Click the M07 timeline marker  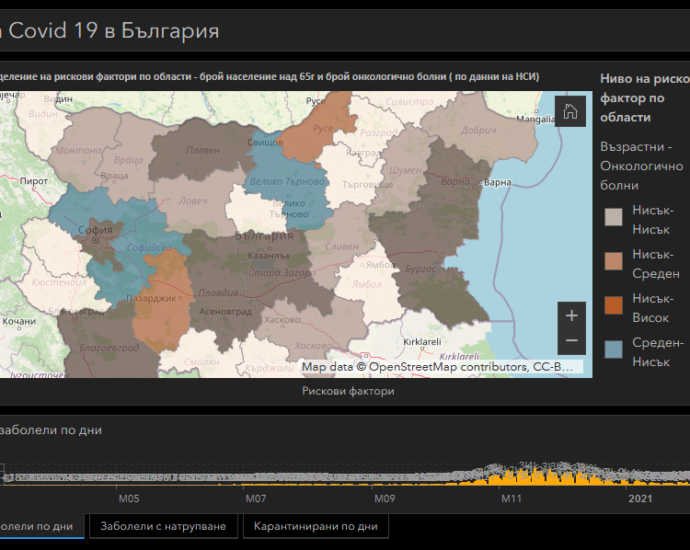[256, 499]
